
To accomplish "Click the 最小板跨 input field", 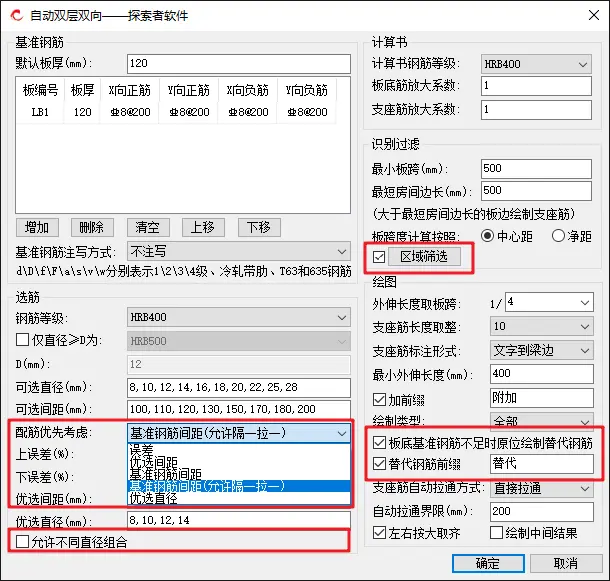I will 536,169.
